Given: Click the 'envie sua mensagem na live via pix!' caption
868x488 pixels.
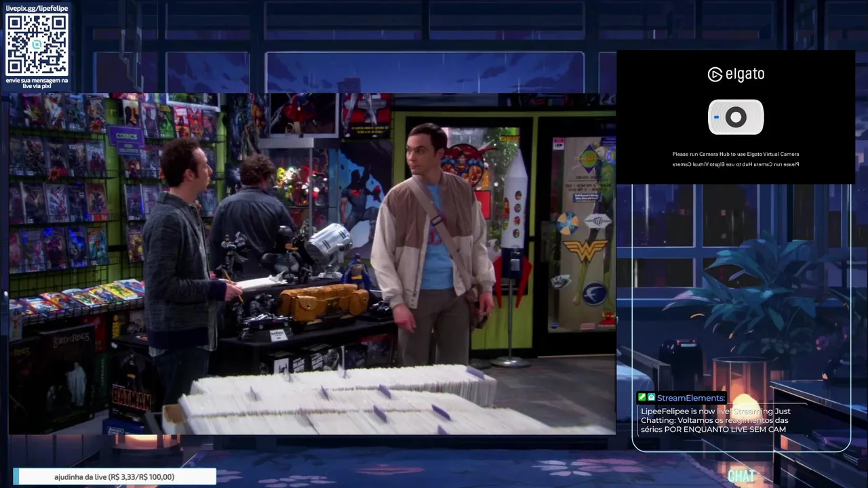Looking at the screenshot, I should coord(37,83).
